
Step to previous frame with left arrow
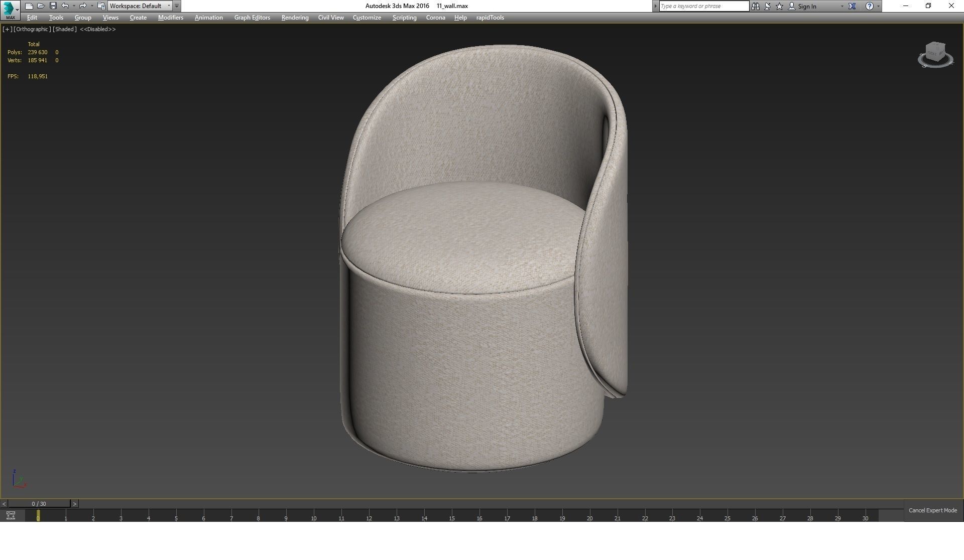pyautogui.click(x=4, y=504)
